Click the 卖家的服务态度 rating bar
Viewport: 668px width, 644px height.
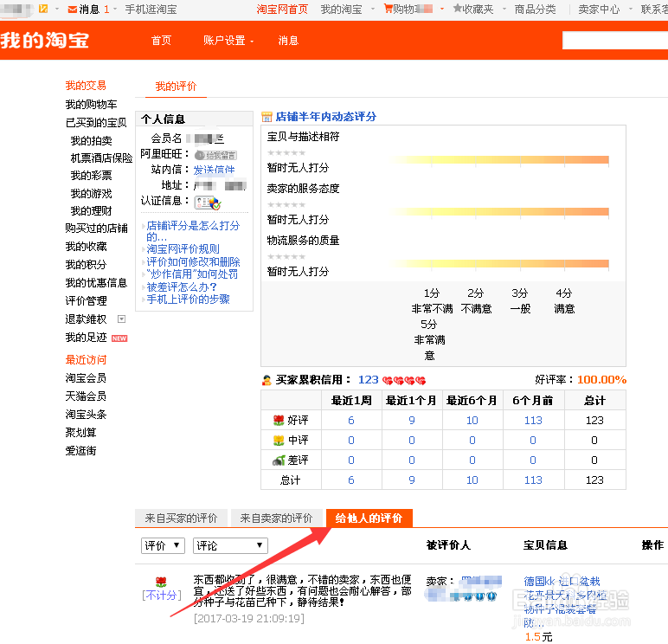[498, 212]
